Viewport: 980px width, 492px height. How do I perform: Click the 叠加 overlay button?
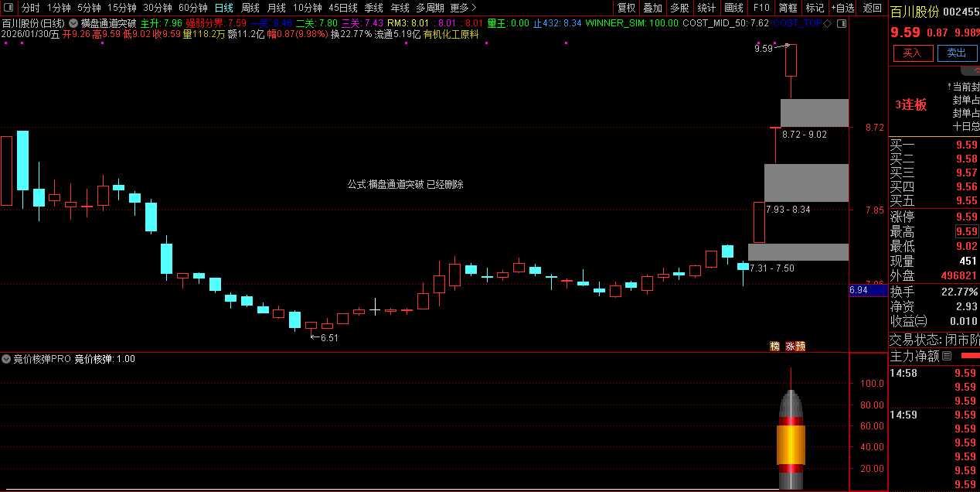(652, 8)
